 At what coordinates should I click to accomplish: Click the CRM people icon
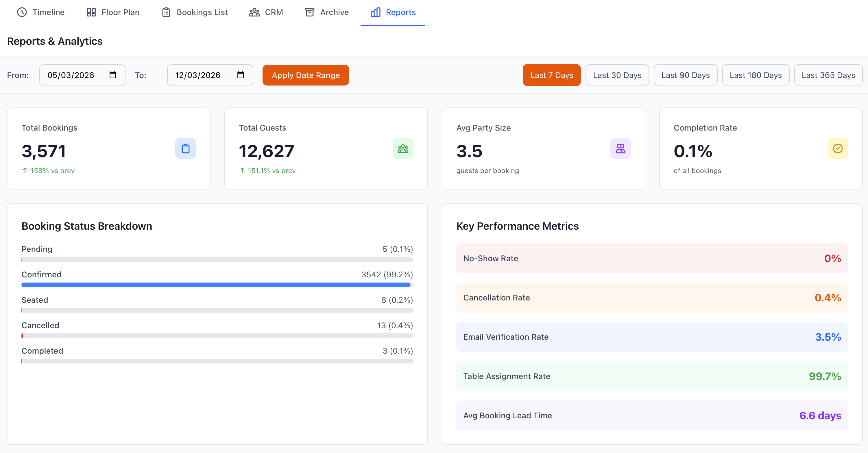[254, 12]
